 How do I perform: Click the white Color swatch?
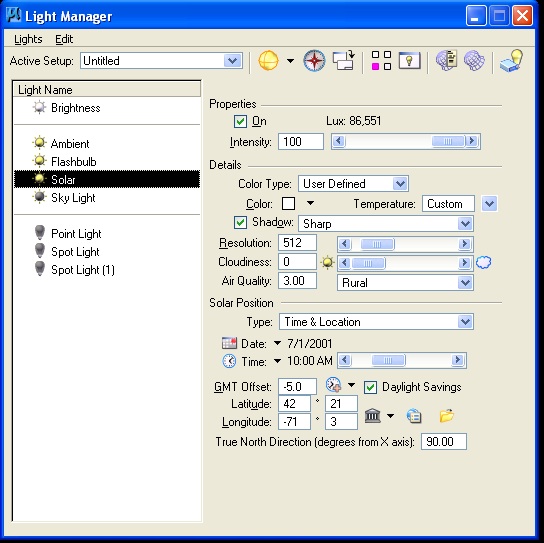(288, 204)
